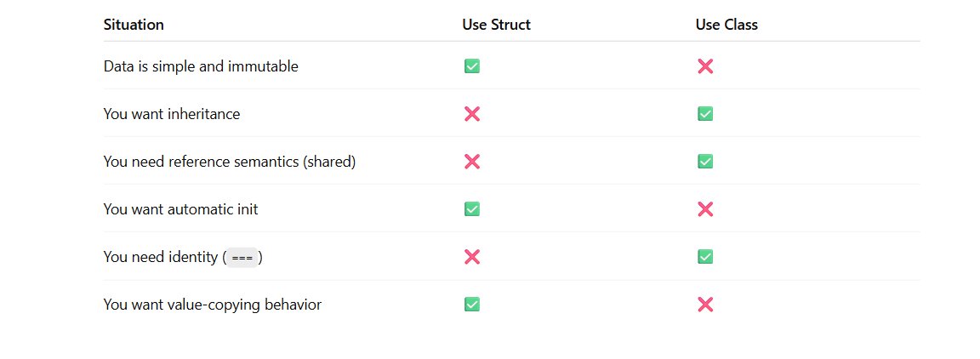Click green checkmark for inheritance under Class
The image size is (980, 359).
click(705, 114)
